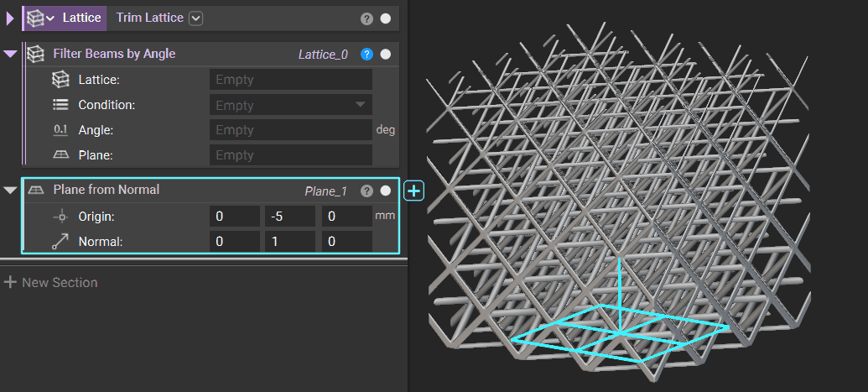Click the help icon on Trim Lattice block
Viewport: 868px width, 392px height.
point(366,18)
